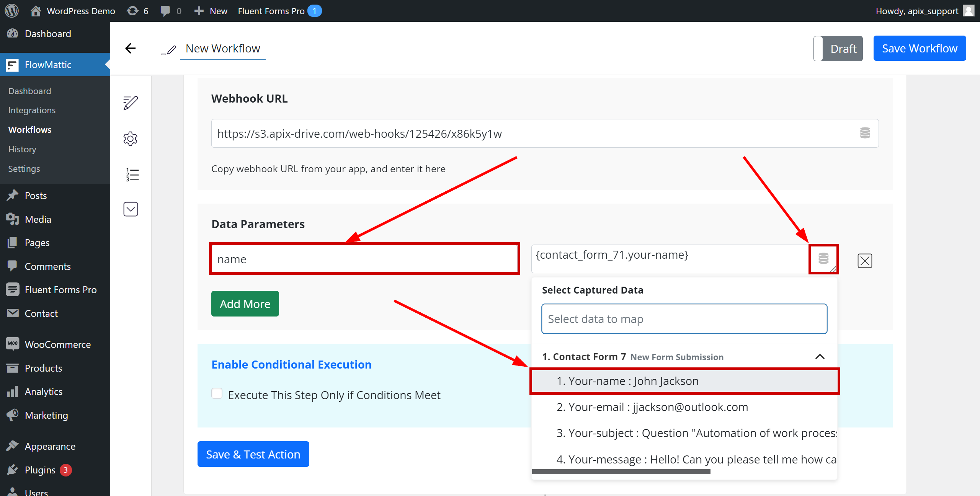Open Fluent Forms Pro sidebar item
980x496 pixels.
(55, 290)
